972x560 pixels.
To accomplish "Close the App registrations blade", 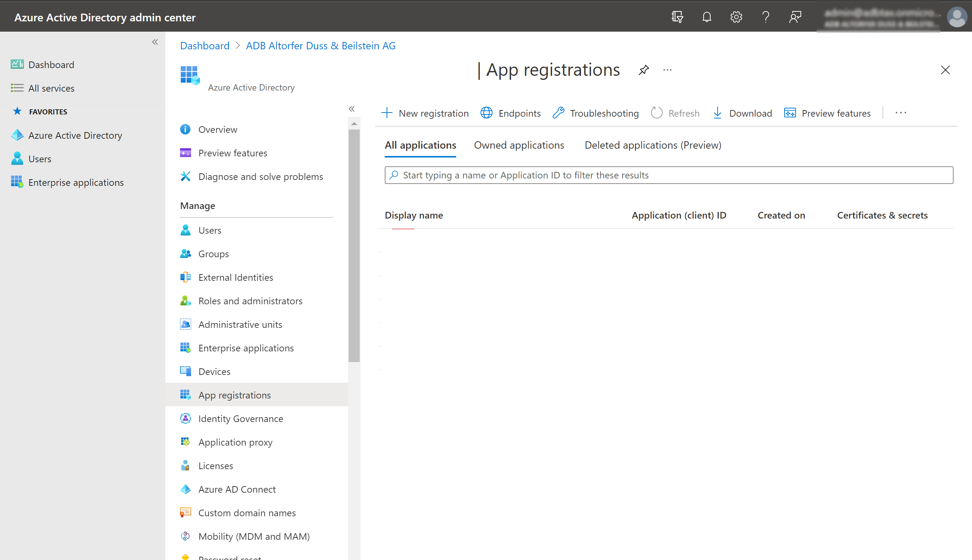I will coord(945,70).
